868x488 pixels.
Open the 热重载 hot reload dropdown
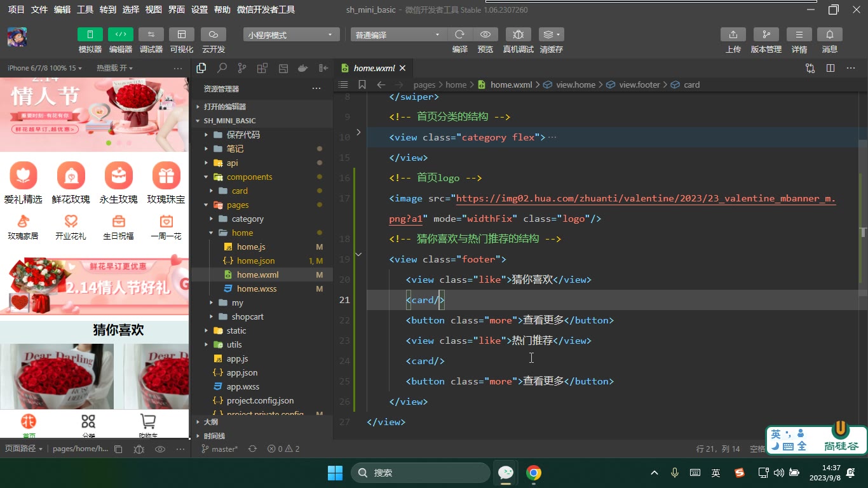(x=114, y=68)
